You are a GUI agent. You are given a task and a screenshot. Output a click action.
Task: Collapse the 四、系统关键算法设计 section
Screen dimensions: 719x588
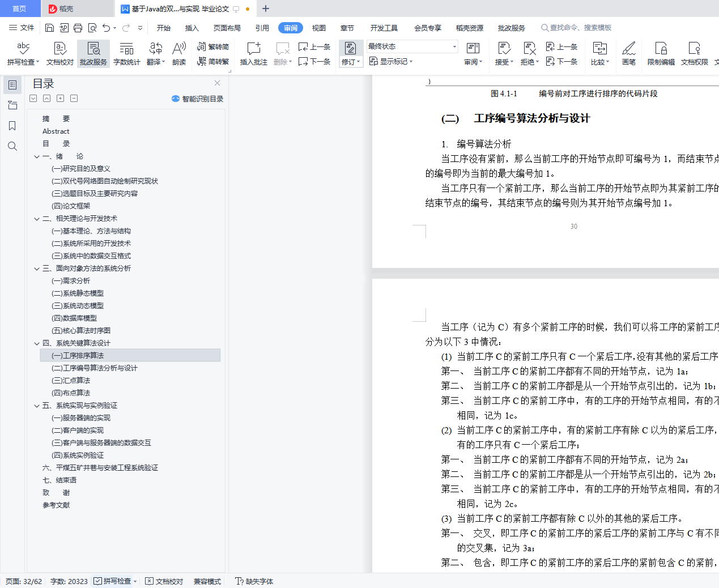point(37,343)
